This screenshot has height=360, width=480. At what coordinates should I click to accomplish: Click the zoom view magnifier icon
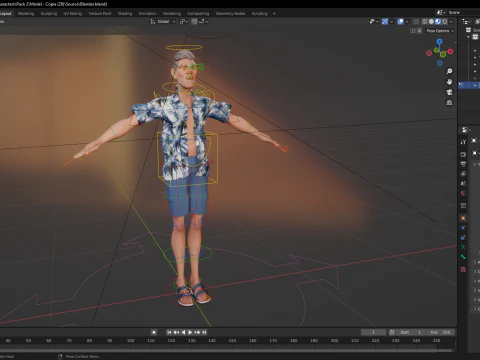click(449, 71)
